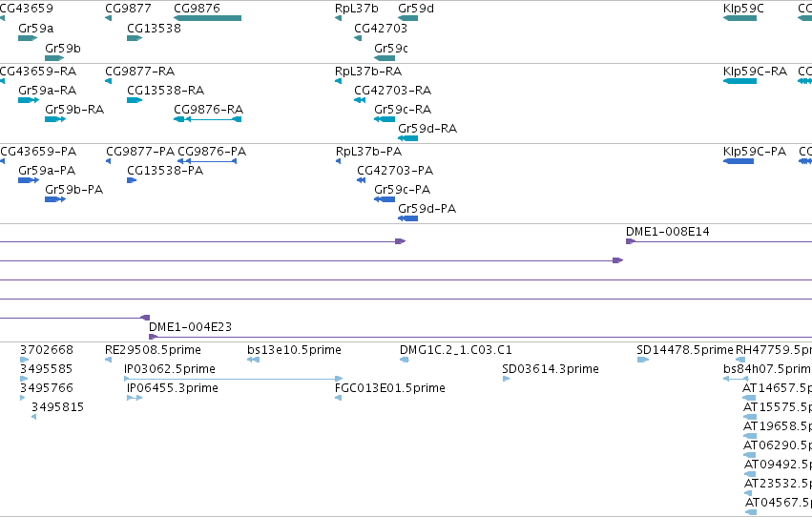Select the Gr59d-PA protein glyph
Screen dimensions: 812x517
point(408,218)
